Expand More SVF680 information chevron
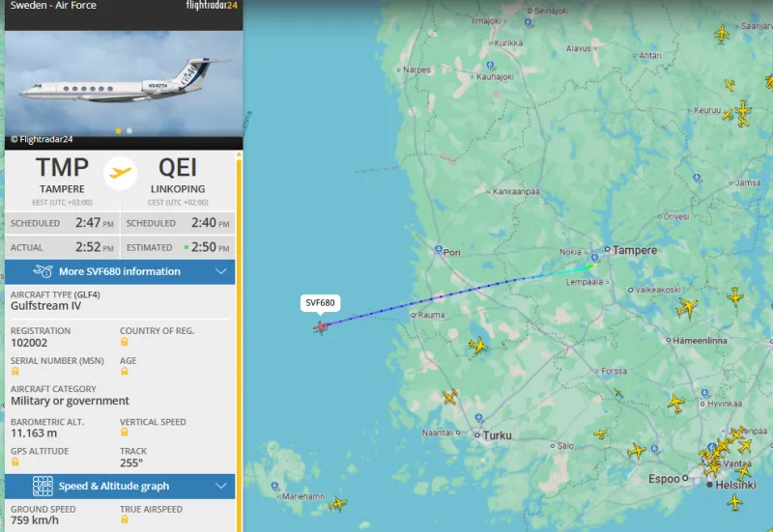This screenshot has height=532, width=773. (221, 271)
